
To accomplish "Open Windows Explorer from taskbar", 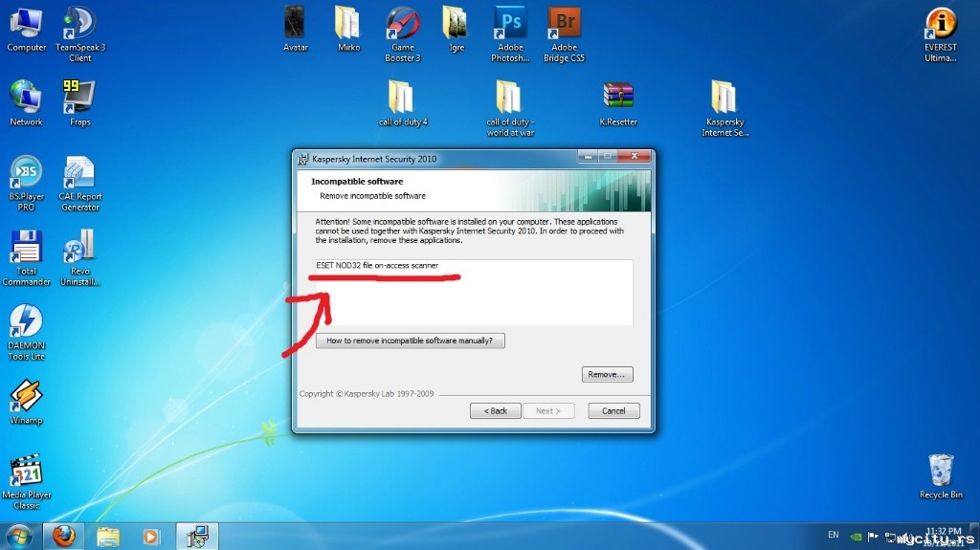I will (107, 537).
